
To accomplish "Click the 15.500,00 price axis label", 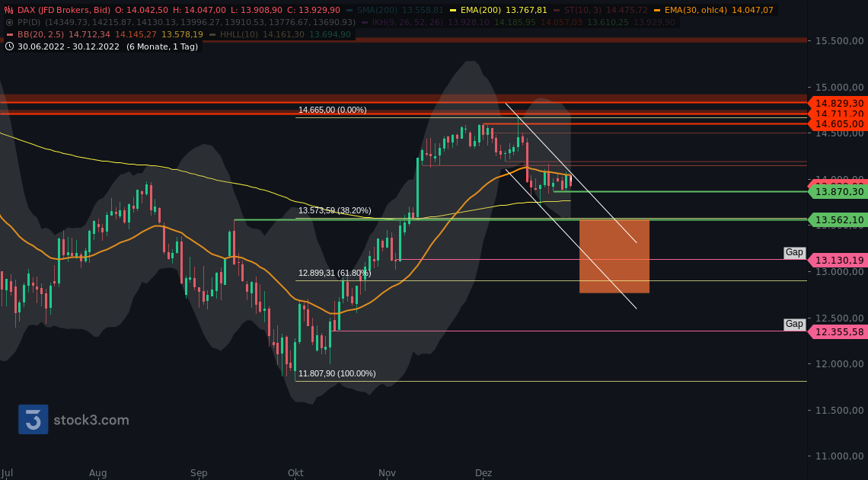I will pyautogui.click(x=839, y=41).
